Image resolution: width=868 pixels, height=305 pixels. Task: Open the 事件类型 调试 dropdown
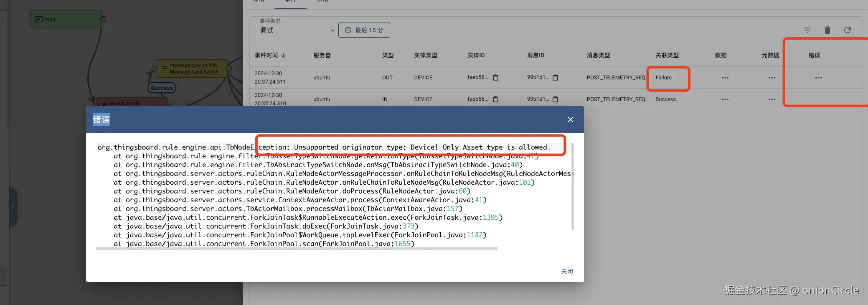tap(297, 30)
